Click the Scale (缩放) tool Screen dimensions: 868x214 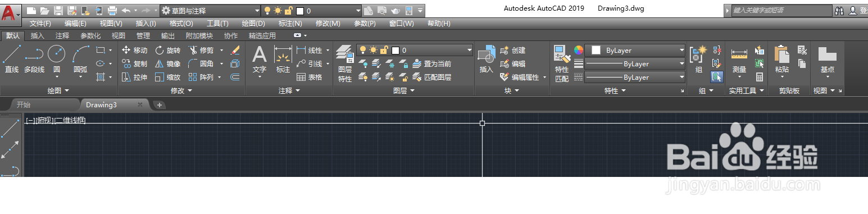point(167,77)
